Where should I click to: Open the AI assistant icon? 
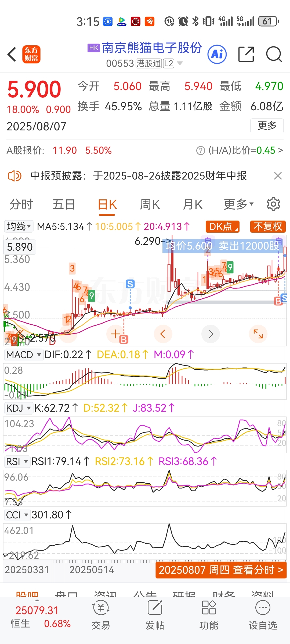pyautogui.click(x=217, y=54)
